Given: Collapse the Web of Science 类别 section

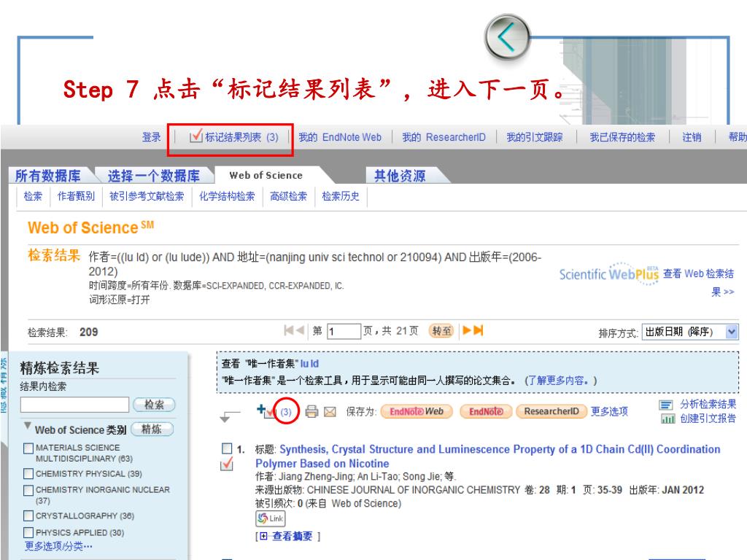Looking at the screenshot, I should (28, 425).
